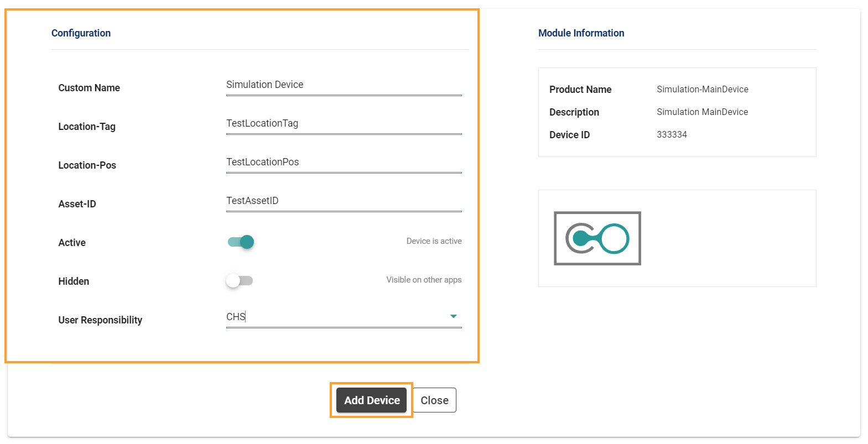Image resolution: width=868 pixels, height=444 pixels.
Task: Click the User Responsibility label
Action: point(100,320)
